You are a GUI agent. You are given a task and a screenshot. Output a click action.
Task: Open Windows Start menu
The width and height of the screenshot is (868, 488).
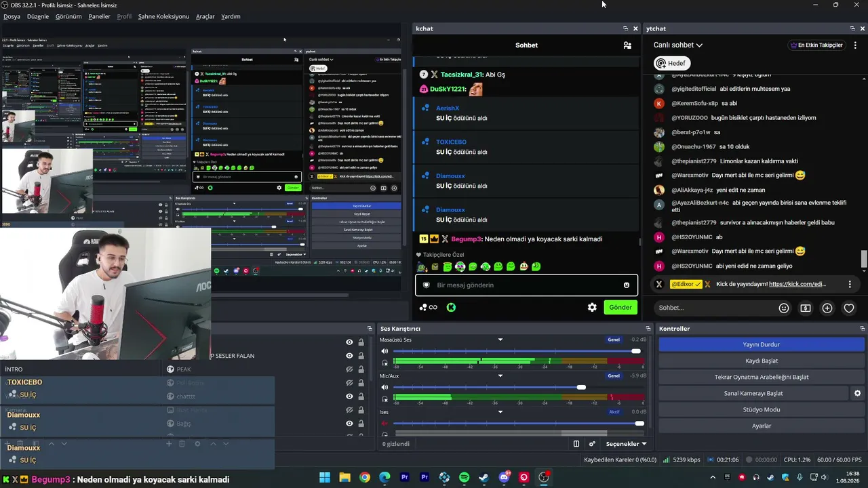pos(325,477)
